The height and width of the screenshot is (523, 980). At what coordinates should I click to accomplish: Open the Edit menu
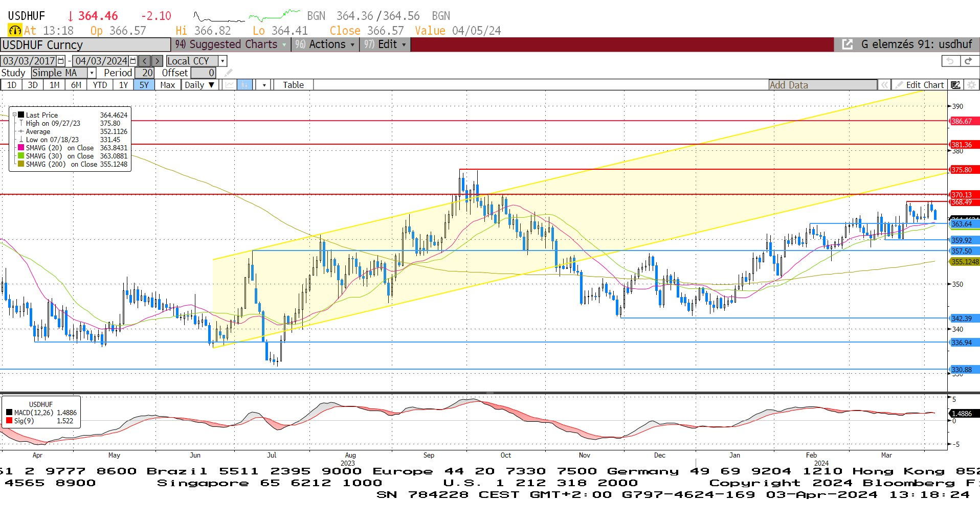pos(385,44)
